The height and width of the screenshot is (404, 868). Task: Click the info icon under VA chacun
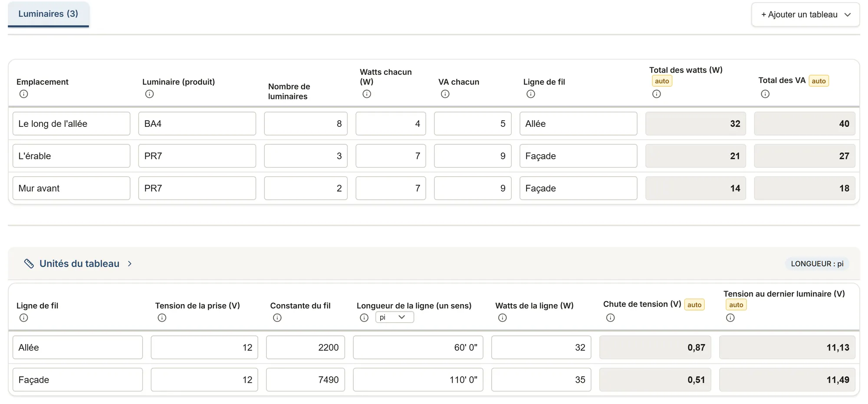445,94
